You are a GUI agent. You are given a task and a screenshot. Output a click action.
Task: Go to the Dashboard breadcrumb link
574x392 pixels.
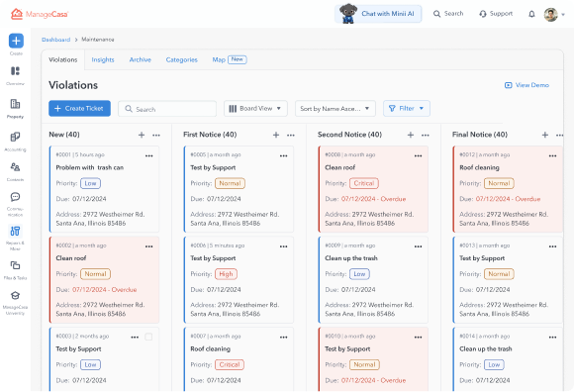click(56, 40)
